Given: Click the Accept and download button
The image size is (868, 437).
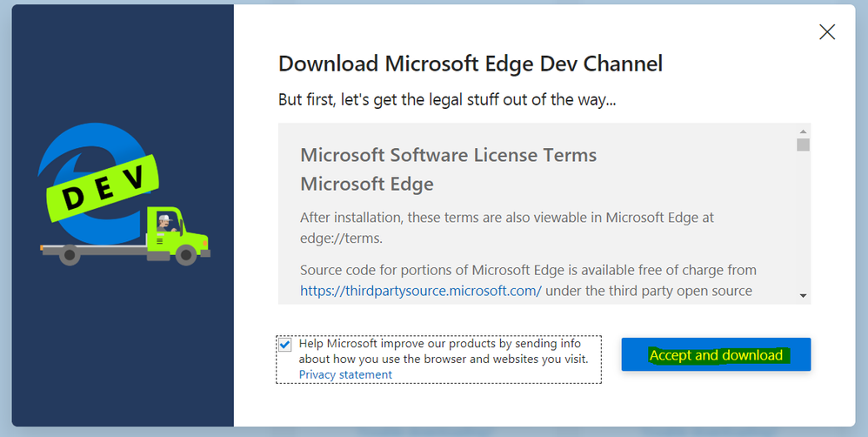Looking at the screenshot, I should tap(716, 355).
